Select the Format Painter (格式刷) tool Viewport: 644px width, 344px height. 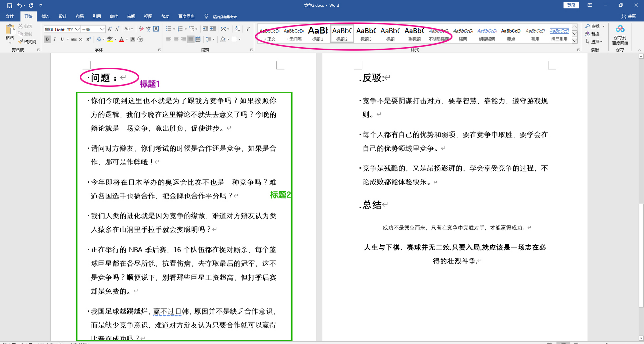(x=27, y=42)
